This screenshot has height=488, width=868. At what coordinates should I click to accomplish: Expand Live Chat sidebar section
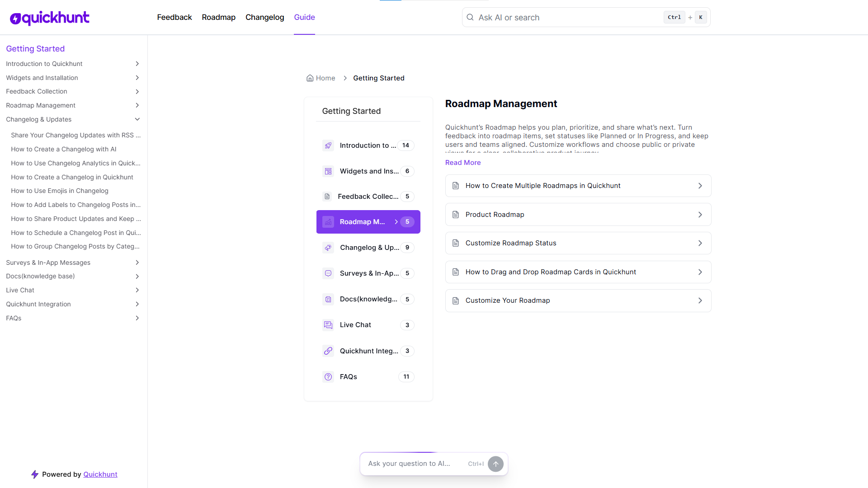pos(137,290)
